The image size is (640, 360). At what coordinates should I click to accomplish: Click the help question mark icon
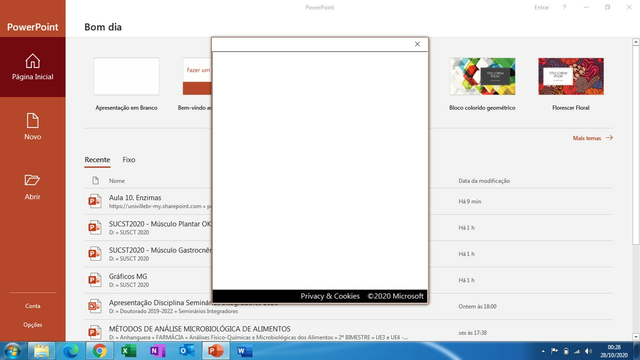pyautogui.click(x=564, y=7)
